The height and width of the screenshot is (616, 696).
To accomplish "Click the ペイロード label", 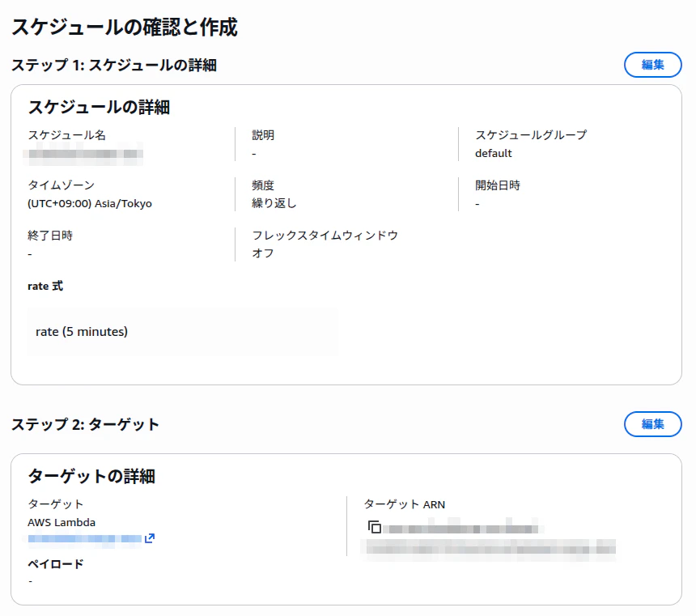I will [x=56, y=564].
